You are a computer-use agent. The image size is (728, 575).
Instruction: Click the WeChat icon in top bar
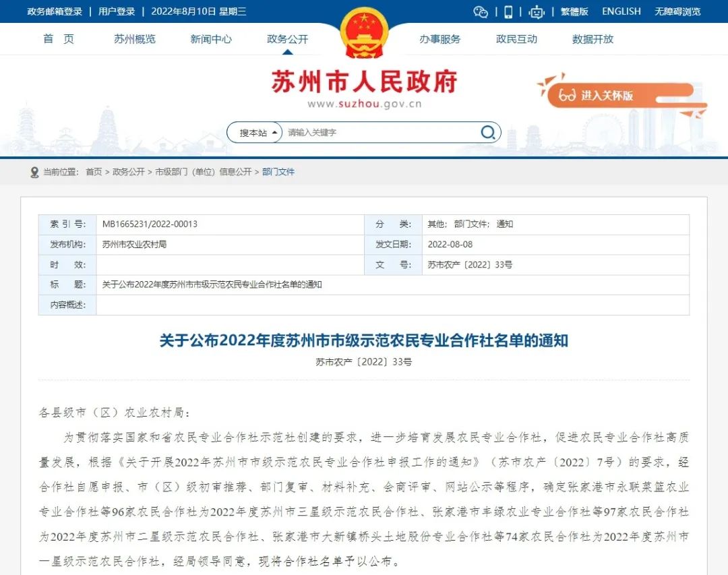[x=480, y=11]
